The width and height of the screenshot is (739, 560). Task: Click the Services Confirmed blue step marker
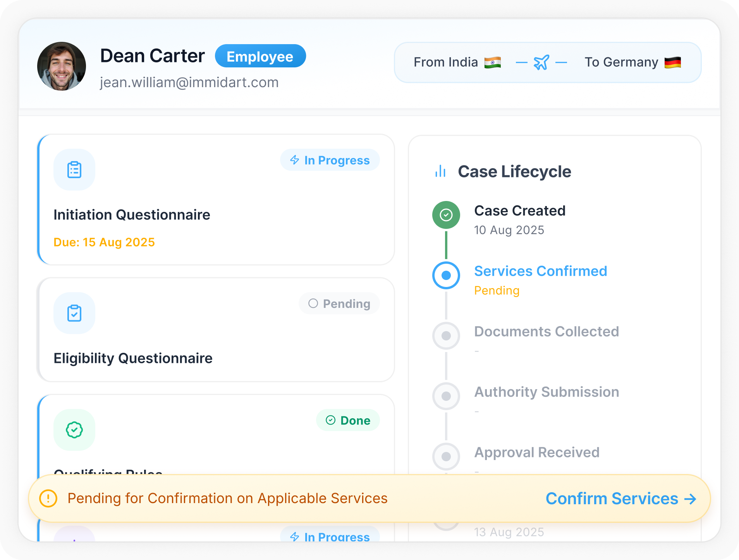point(446,275)
